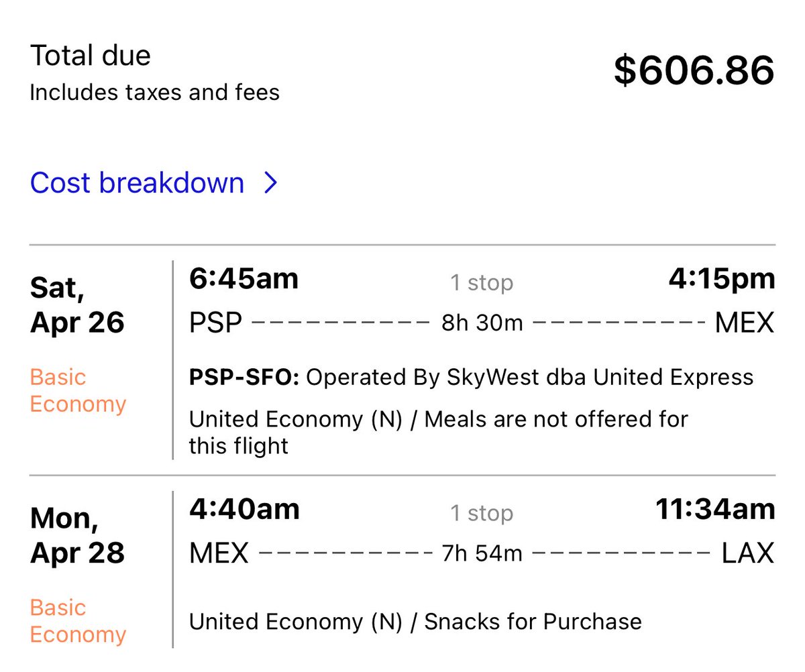Tap the 11:34am arrival time
Screen dimensions: 805x672
[715, 509]
